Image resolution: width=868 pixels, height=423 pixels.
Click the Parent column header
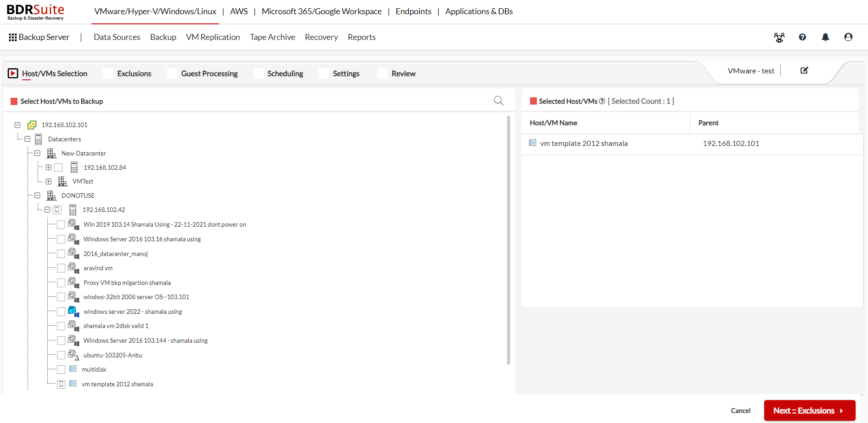tap(708, 123)
